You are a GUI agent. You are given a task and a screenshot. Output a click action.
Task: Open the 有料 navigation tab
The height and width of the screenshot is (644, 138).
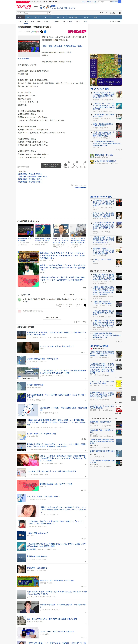pyautogui.click(x=95, y=17)
